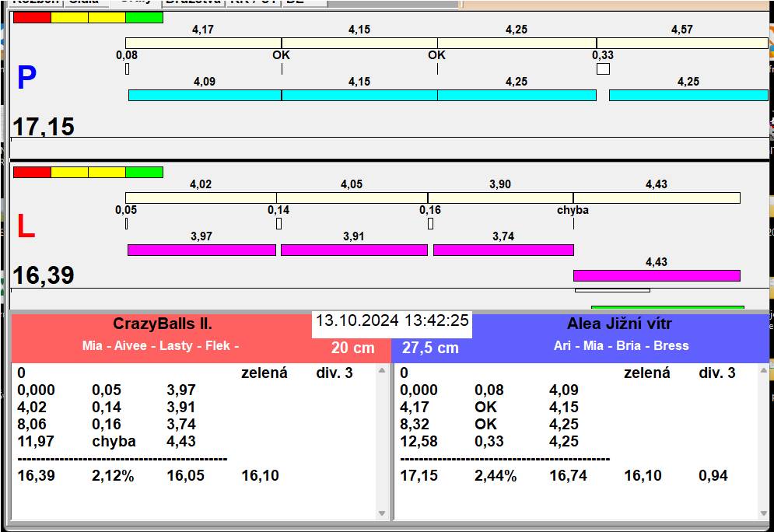This screenshot has height=532, width=774.
Task: Select the cyan 4,09 run bar in lane P
Action: tap(204, 95)
